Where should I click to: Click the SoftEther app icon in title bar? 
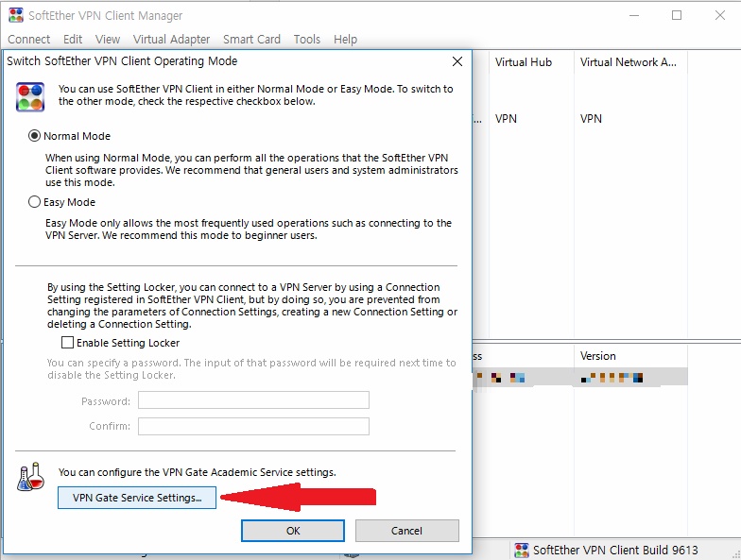pos(15,15)
